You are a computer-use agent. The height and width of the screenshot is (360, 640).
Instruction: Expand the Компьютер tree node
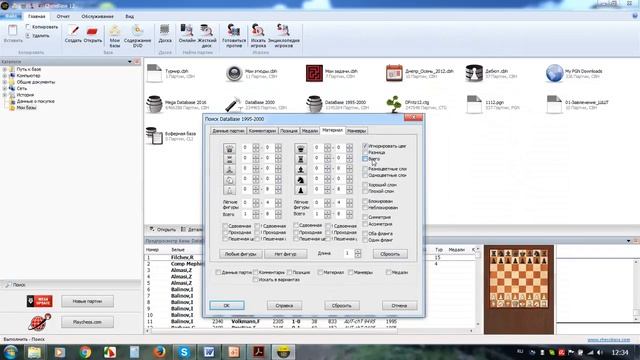[x=5, y=76]
